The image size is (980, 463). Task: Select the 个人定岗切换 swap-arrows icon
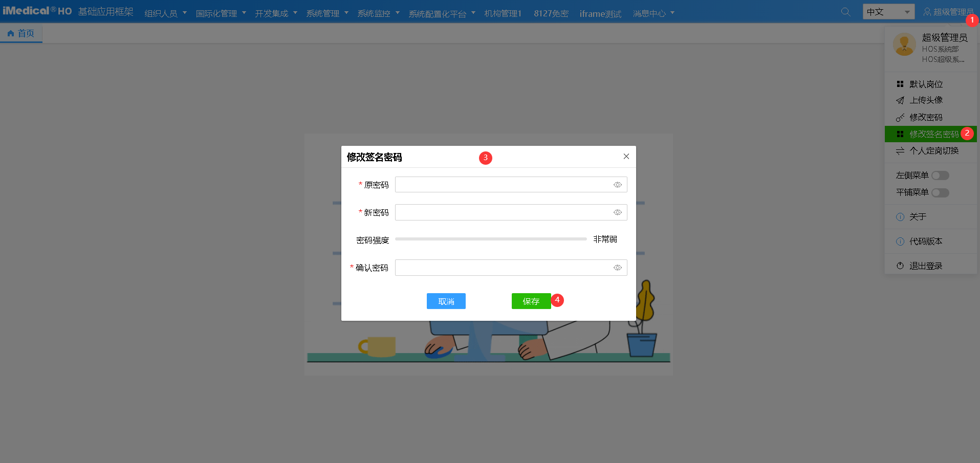tap(900, 151)
